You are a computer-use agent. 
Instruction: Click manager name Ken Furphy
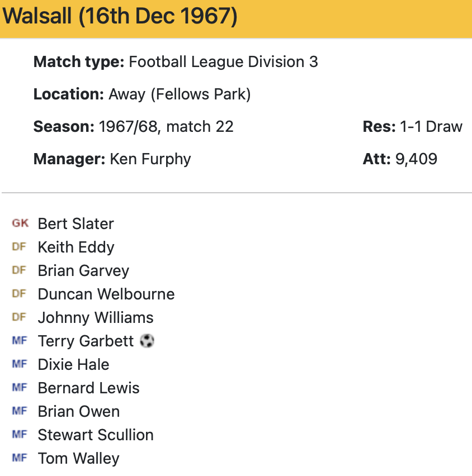tap(150, 159)
